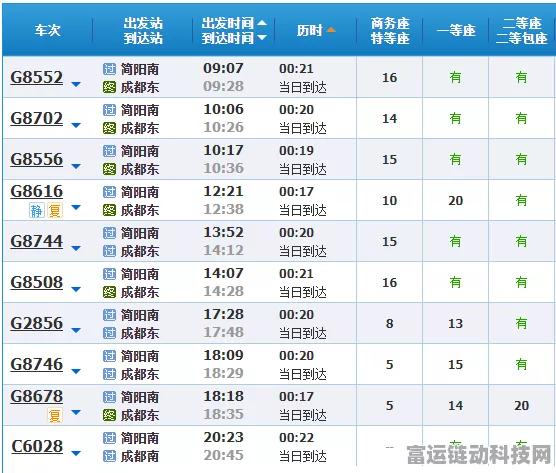Click business seat count 8 for G2856
This screenshot has width=556, height=473.
click(389, 323)
